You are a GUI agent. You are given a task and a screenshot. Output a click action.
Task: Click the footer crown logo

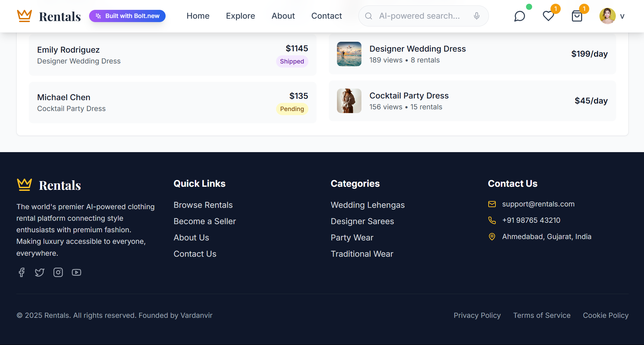pyautogui.click(x=24, y=185)
